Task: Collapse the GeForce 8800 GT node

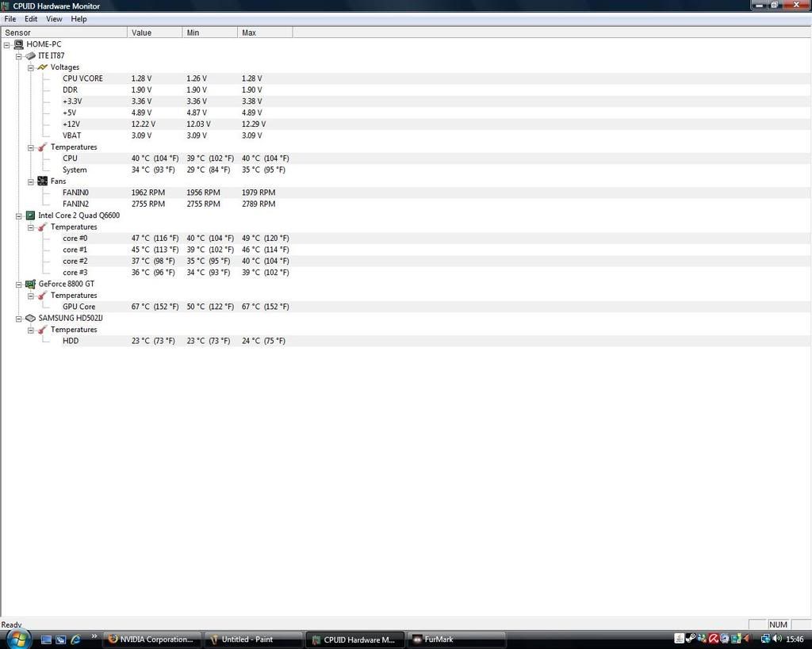Action: click(x=19, y=284)
